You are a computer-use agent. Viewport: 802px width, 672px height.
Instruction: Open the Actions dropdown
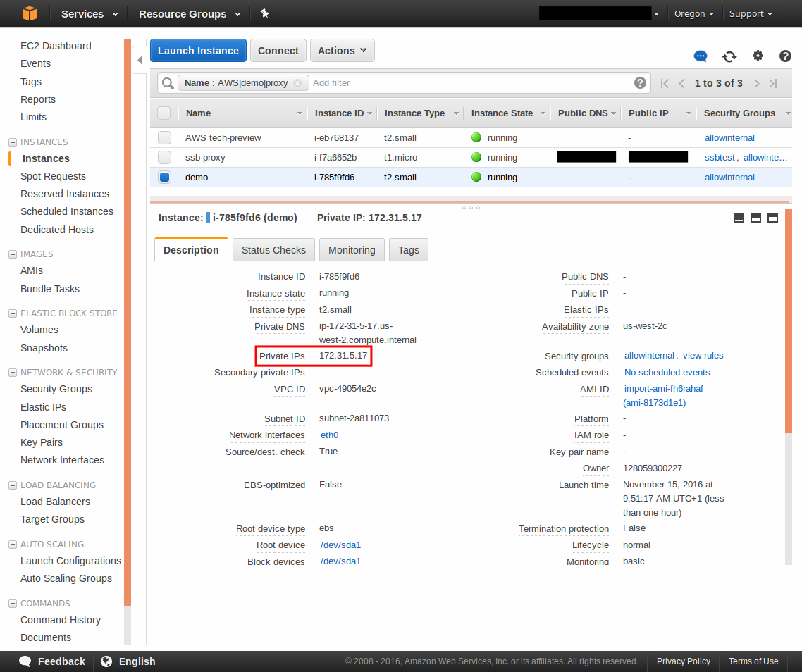coord(342,51)
